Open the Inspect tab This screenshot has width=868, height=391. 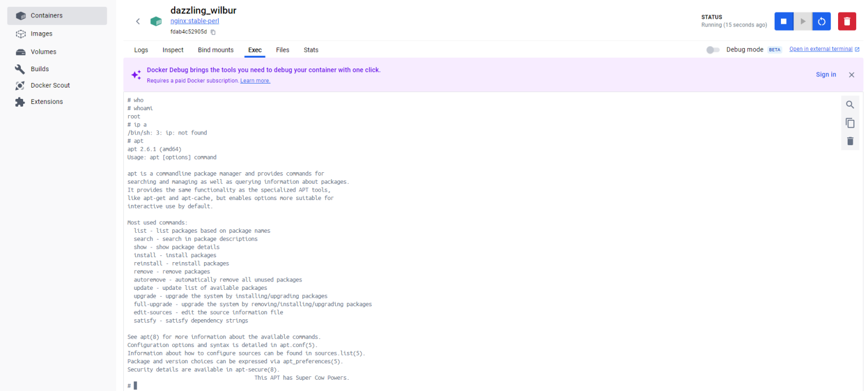173,50
